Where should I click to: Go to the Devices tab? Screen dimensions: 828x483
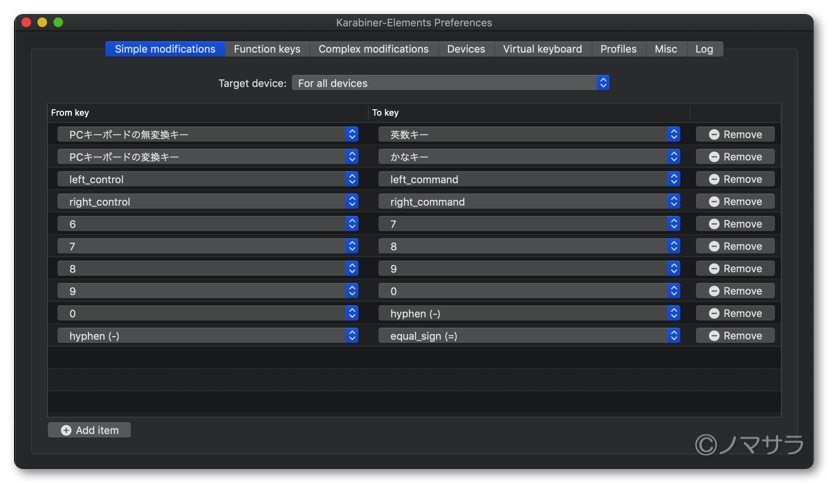(x=466, y=49)
